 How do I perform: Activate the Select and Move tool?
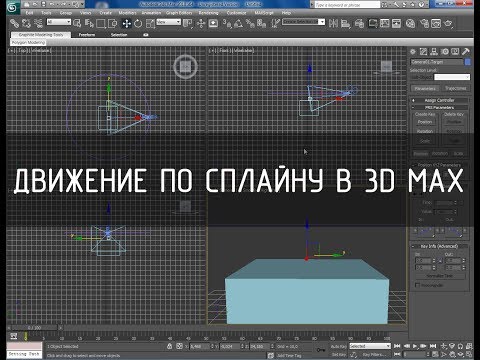127,23
